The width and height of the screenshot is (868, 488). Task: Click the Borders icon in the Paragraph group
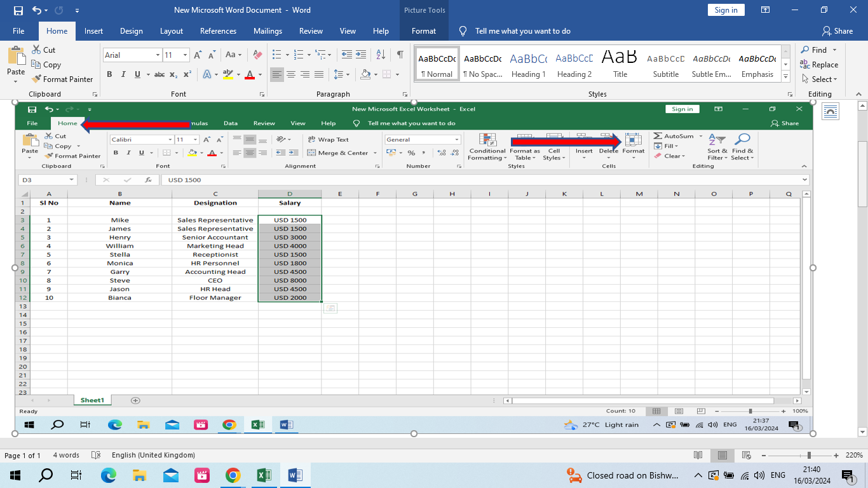click(x=388, y=74)
